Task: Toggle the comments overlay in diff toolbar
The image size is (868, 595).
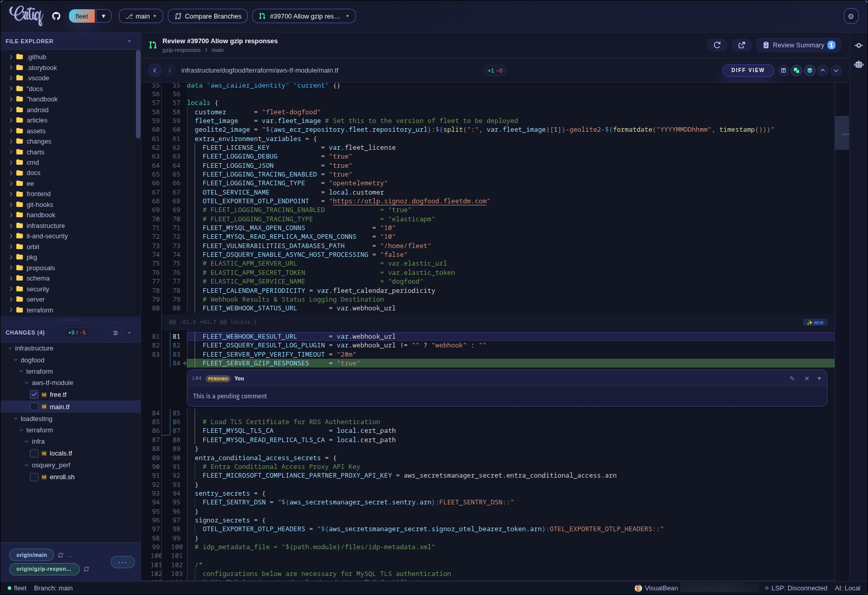Action: [796, 71]
